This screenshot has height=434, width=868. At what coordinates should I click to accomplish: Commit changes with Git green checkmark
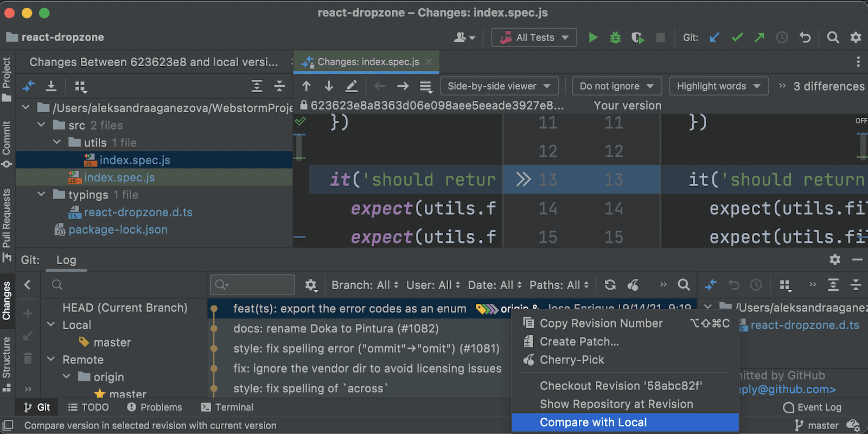pyautogui.click(x=737, y=37)
